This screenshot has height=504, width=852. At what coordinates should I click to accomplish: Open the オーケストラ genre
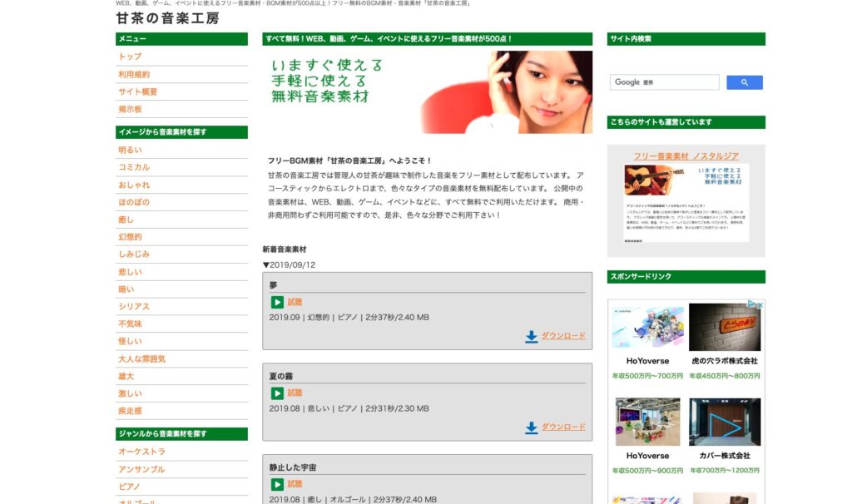[x=141, y=452]
